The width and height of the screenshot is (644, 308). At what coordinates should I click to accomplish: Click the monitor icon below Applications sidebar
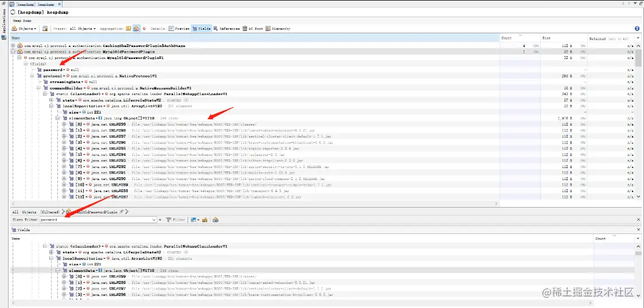click(3, 37)
